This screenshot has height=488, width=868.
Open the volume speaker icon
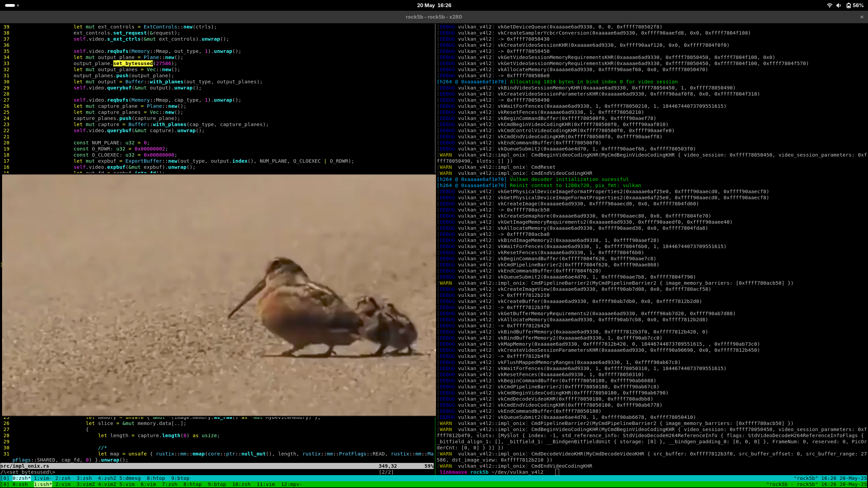pyautogui.click(x=839, y=5)
